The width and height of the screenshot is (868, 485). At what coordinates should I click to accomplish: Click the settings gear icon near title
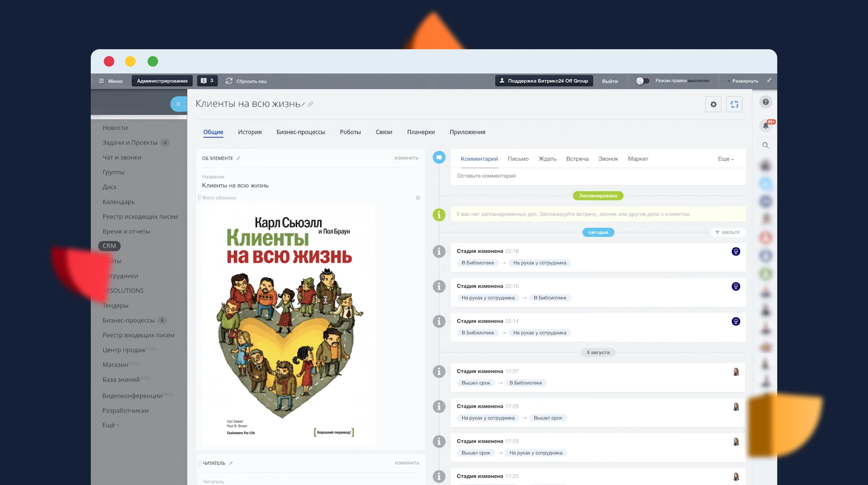713,104
